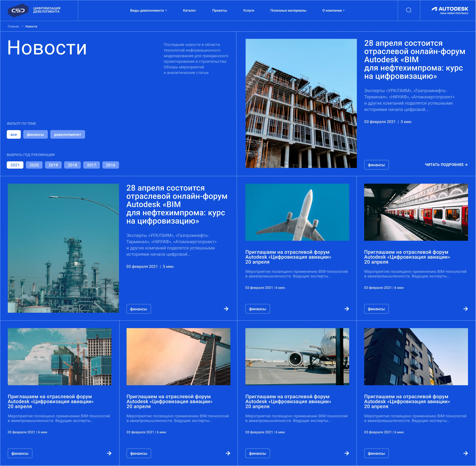Expand the «О компании» menu

333,11
